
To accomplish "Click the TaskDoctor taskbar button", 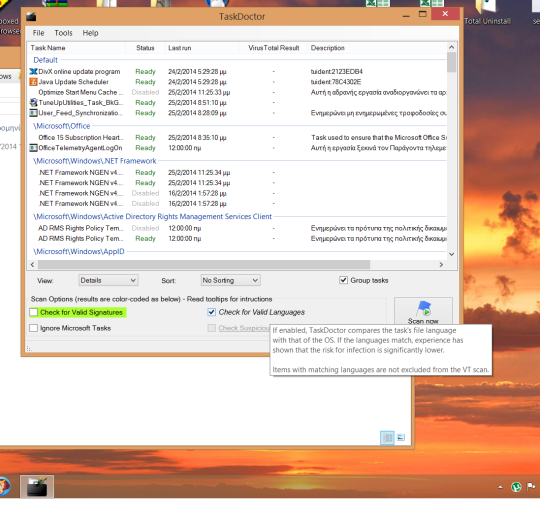I will [37, 486].
